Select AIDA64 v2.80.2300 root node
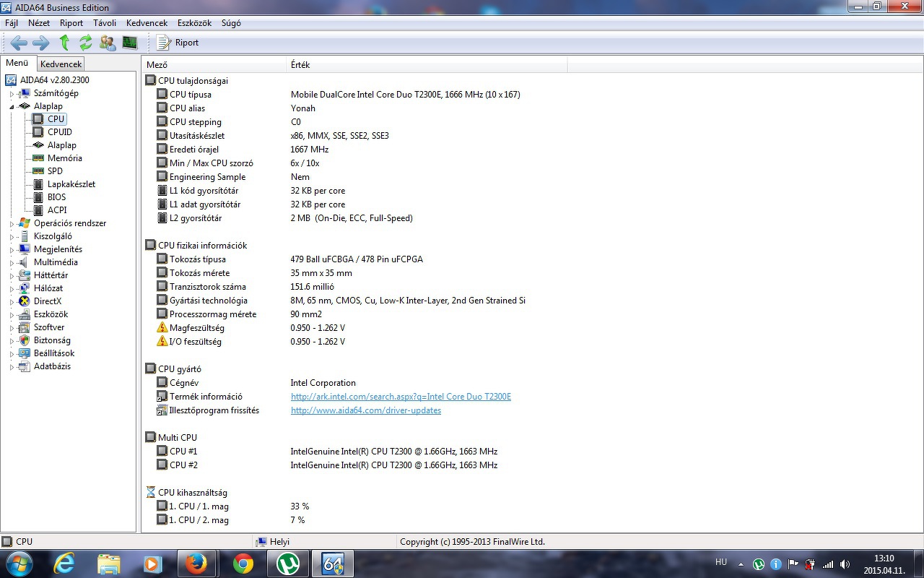The image size is (924, 578). 55,80
